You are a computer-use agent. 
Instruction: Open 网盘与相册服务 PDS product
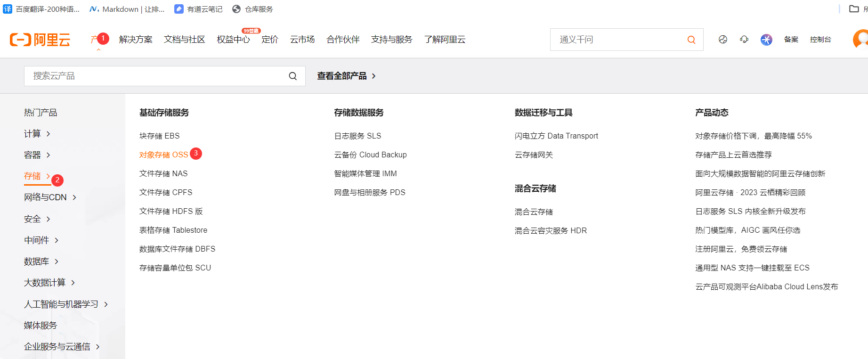click(x=370, y=192)
